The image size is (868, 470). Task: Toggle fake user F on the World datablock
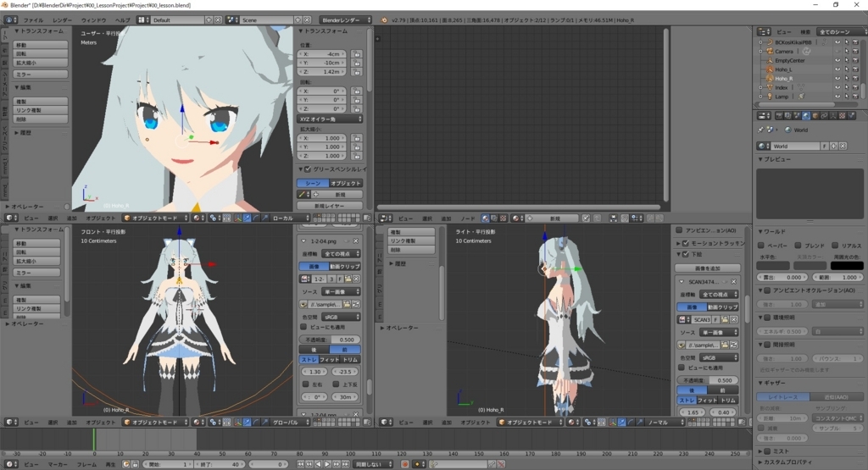click(x=824, y=146)
